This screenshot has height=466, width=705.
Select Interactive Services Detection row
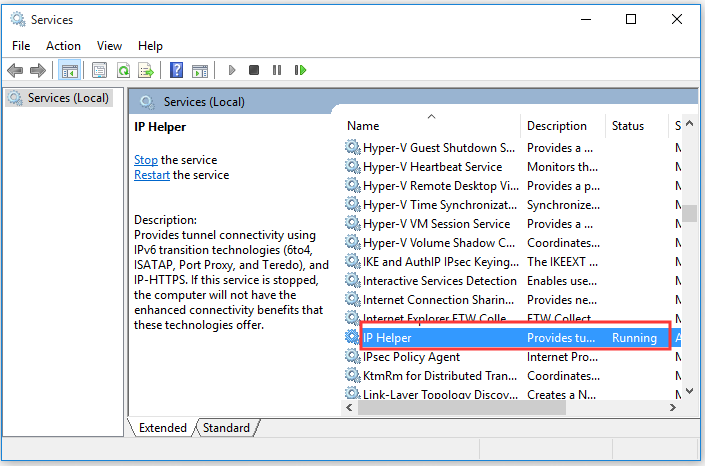513,281
